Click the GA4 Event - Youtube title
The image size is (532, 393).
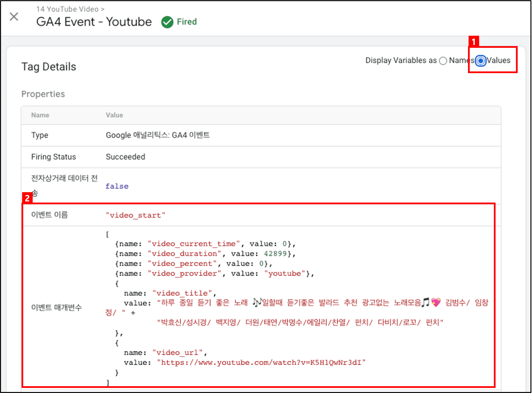[94, 22]
